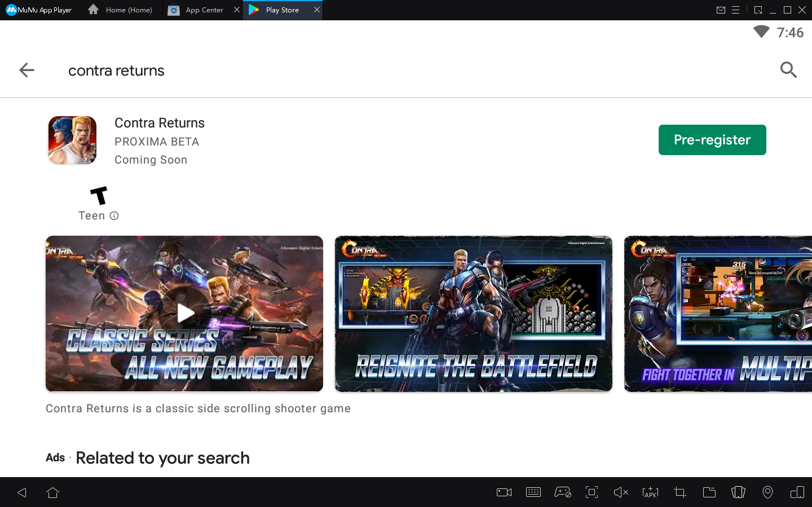The image size is (812, 507).
Task: Click the MuMu App Player logo
Action: click(x=39, y=10)
